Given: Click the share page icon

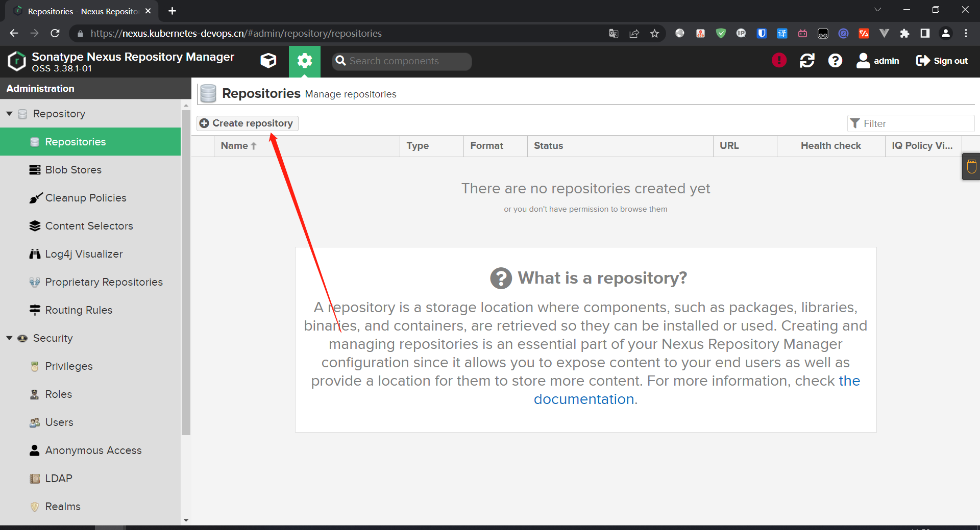Looking at the screenshot, I should click(x=634, y=34).
